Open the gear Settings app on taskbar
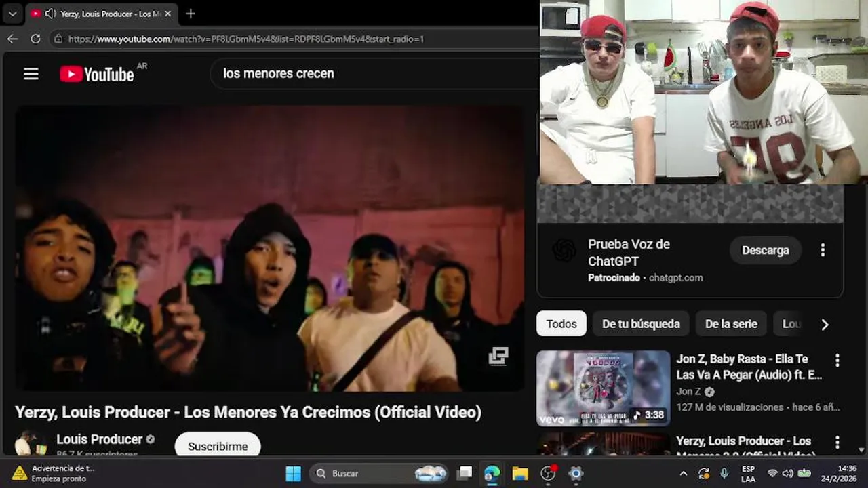Image resolution: width=868 pixels, height=488 pixels. pyautogui.click(x=576, y=473)
